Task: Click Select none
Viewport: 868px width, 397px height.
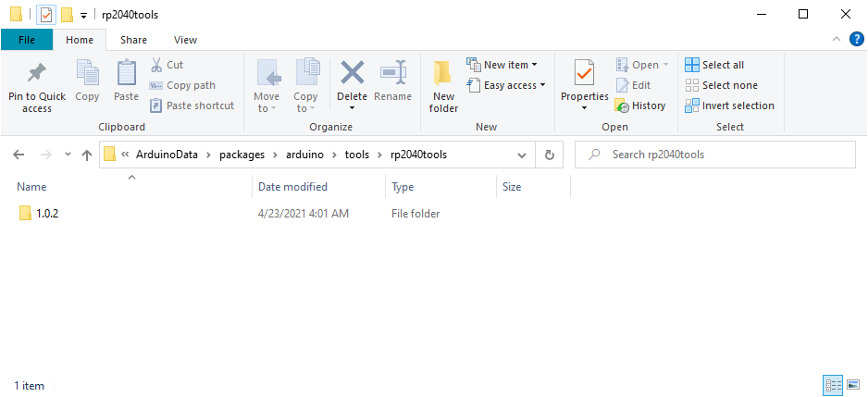Action: [x=721, y=85]
